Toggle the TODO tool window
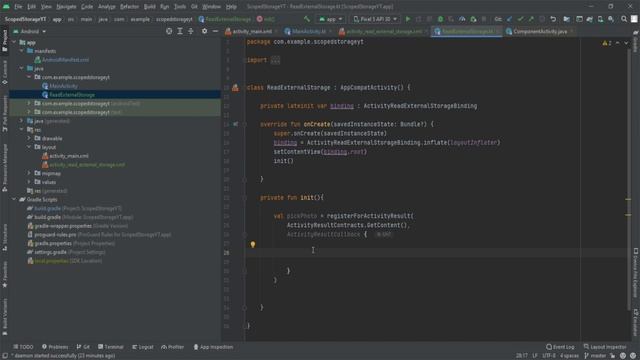The image size is (640, 360). point(23,347)
